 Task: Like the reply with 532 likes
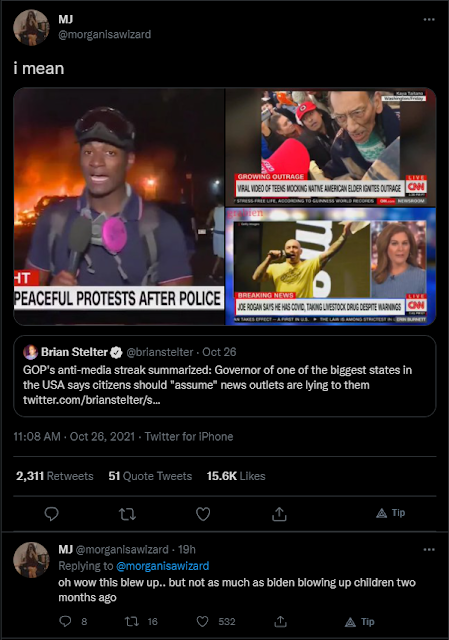pos(202,622)
